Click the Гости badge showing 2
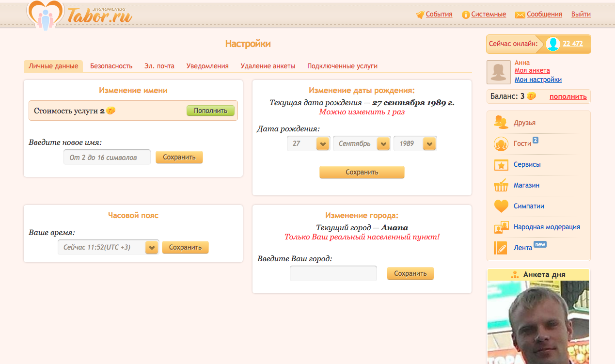The image size is (615, 364). click(536, 141)
